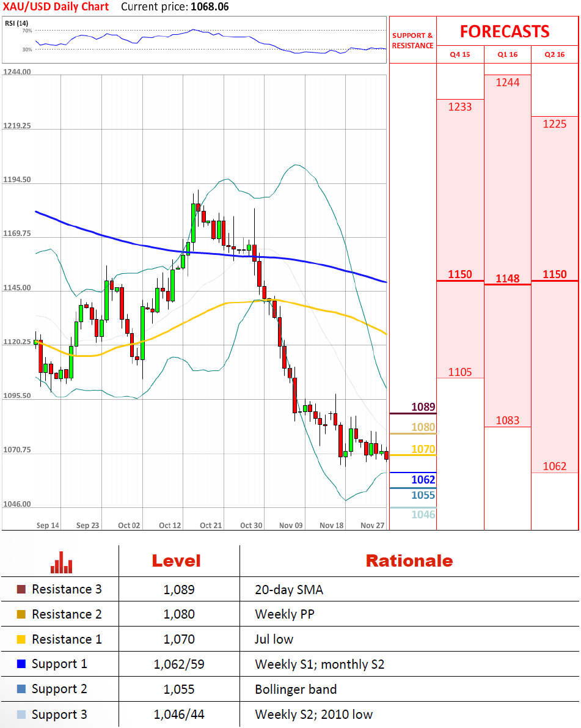This screenshot has width=581, height=728.
Task: Open the Q2 16 forecast column header
Action: click(554, 54)
